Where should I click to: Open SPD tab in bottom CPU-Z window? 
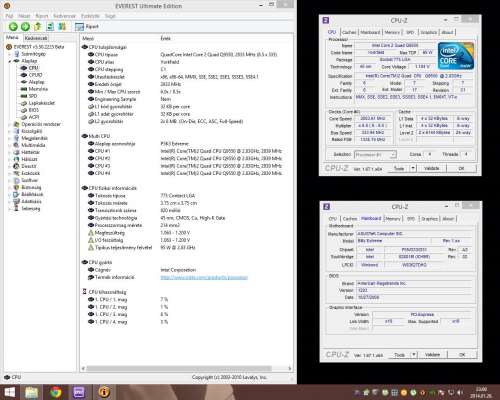pos(411,219)
